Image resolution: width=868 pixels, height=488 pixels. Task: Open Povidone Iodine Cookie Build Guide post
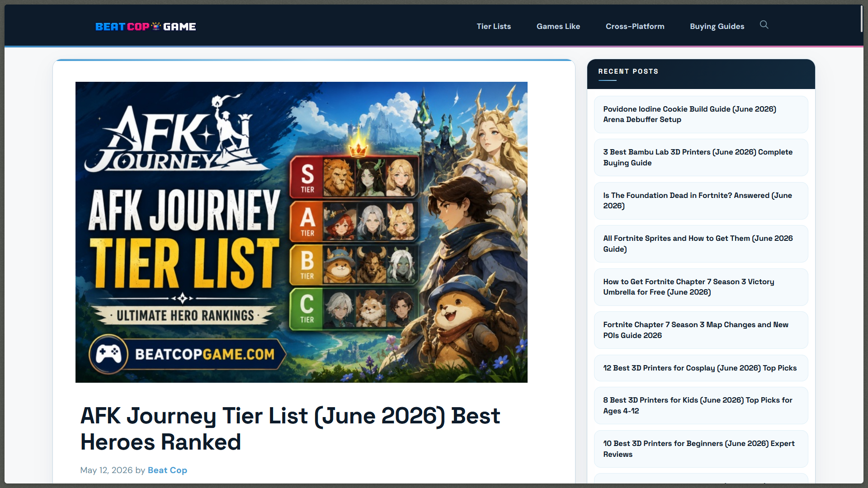point(701,114)
